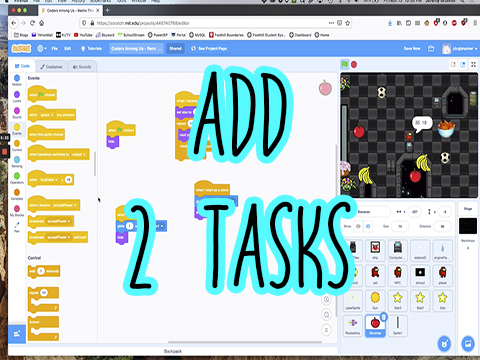Image resolution: width=480 pixels, height=360 pixels.
Task: Open the Variables blocks category
Action: pos(17,194)
